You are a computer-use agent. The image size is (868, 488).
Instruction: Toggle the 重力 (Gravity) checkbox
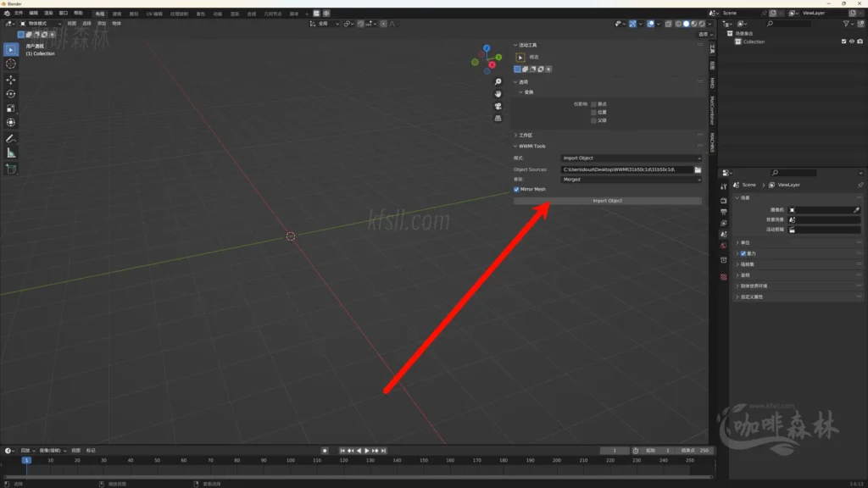point(743,253)
